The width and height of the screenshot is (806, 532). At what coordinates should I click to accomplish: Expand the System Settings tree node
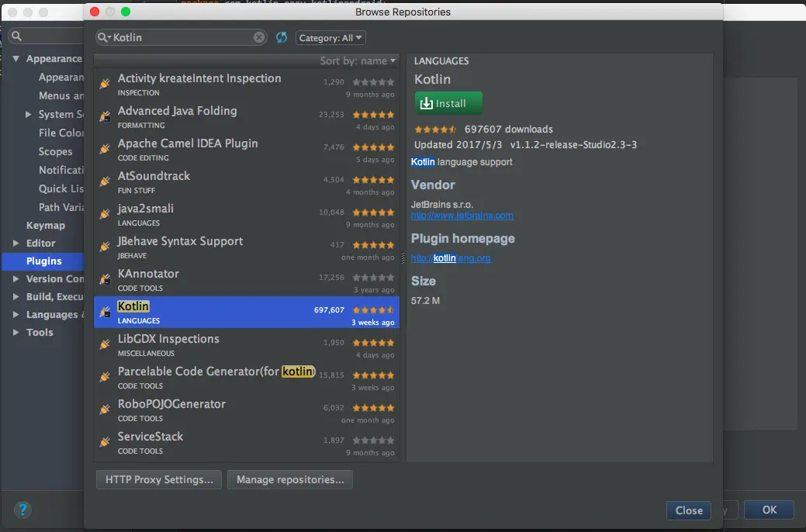click(28, 114)
